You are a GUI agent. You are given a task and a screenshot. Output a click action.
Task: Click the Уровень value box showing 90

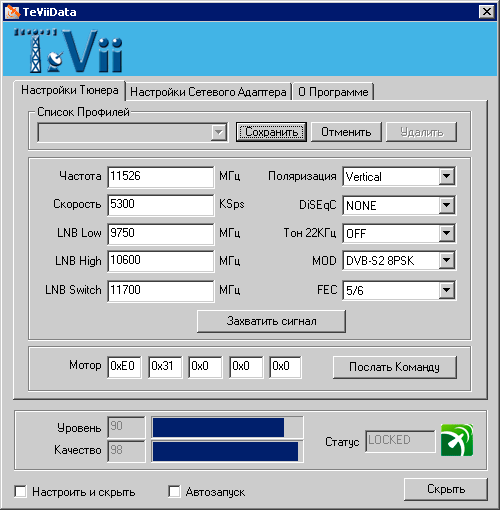[x=126, y=427]
